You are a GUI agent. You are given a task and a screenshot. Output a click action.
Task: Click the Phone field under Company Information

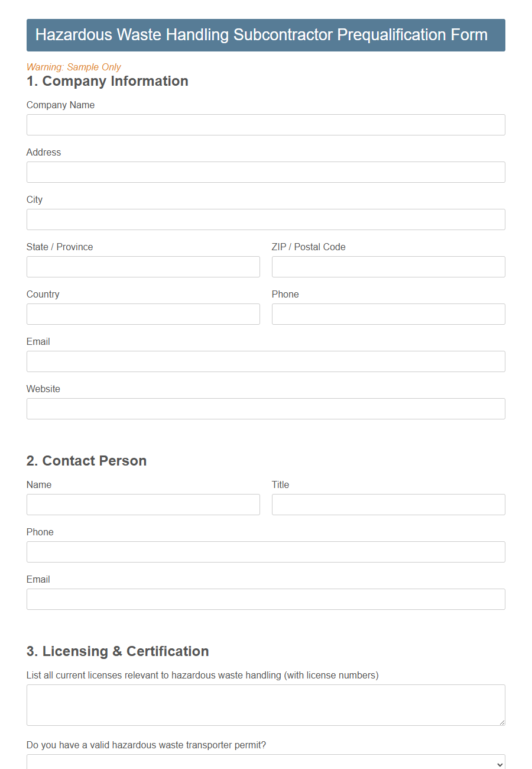point(388,314)
